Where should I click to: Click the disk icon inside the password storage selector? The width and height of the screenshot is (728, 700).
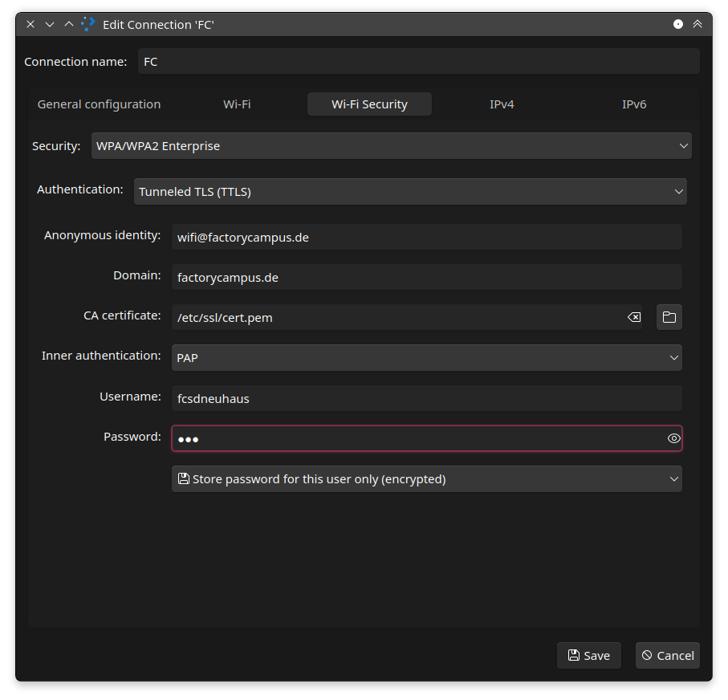[x=183, y=478]
